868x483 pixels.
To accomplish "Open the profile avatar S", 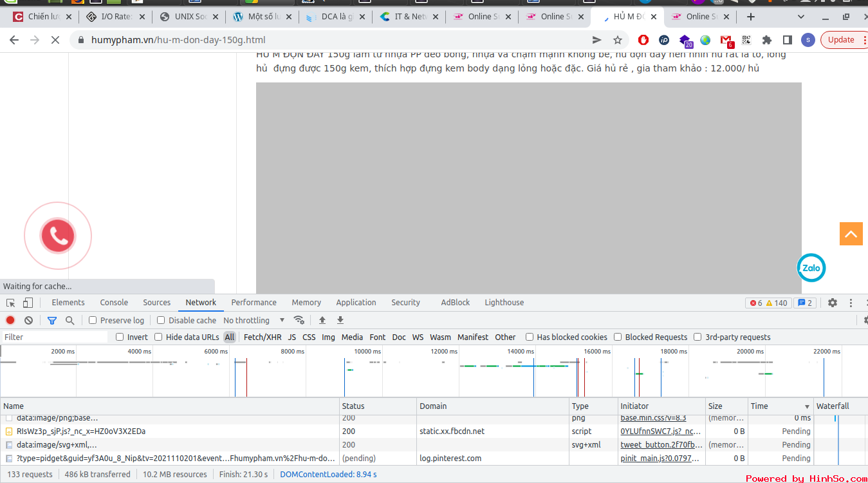I will [808, 40].
